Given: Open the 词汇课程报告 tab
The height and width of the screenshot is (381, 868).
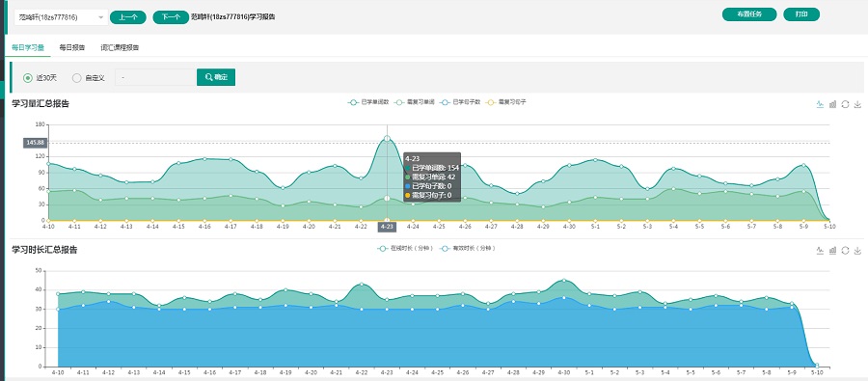Looking at the screenshot, I should coord(120,48).
